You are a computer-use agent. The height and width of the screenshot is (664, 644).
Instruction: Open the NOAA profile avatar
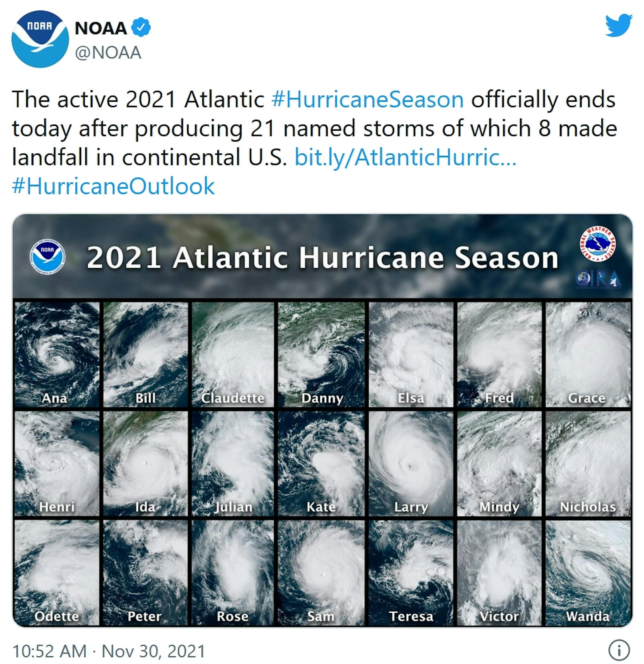tap(40, 39)
